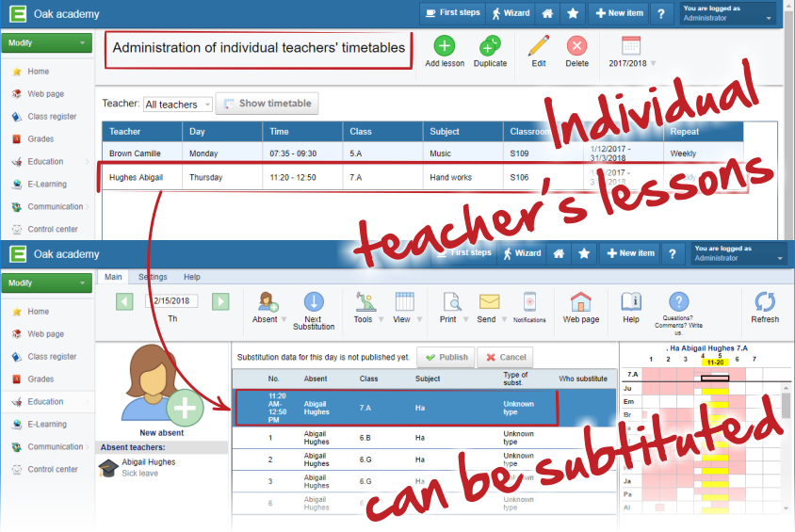Open the green Modify dropdown at top
Screen dimensions: 795x532
click(47, 43)
